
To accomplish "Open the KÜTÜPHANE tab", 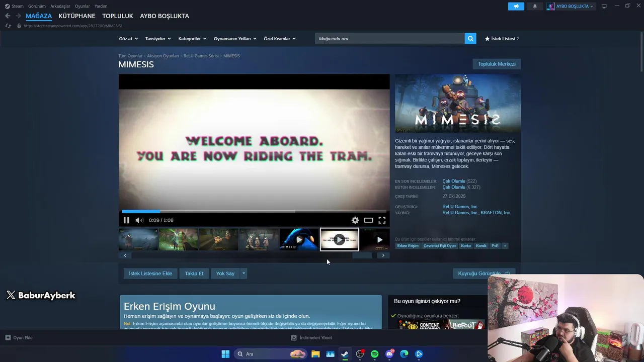I will [x=77, y=16].
